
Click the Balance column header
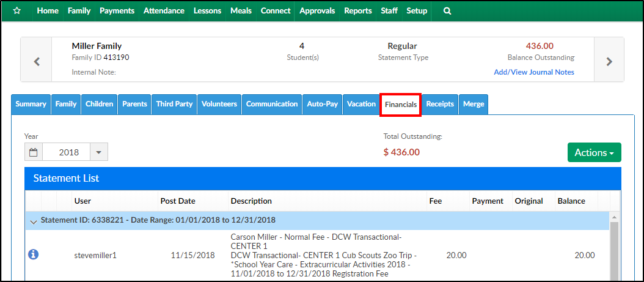point(571,201)
